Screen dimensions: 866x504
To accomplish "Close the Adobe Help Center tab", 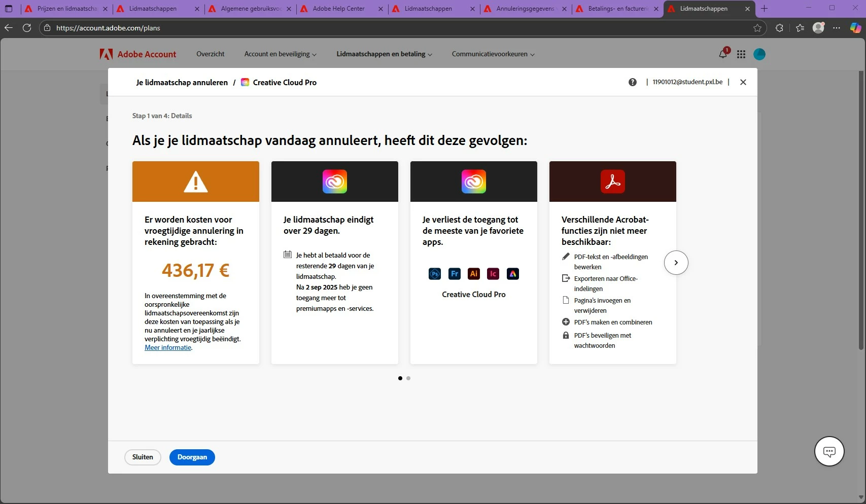I will point(381,9).
